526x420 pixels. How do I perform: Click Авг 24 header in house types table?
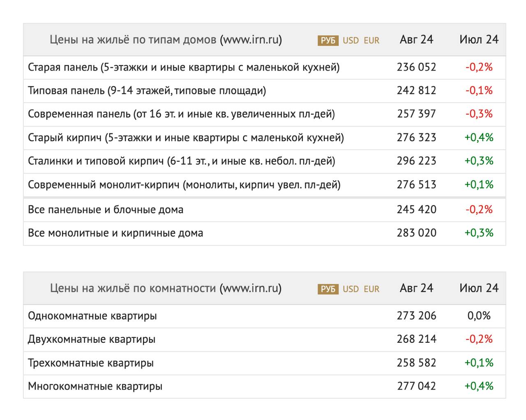pos(416,39)
